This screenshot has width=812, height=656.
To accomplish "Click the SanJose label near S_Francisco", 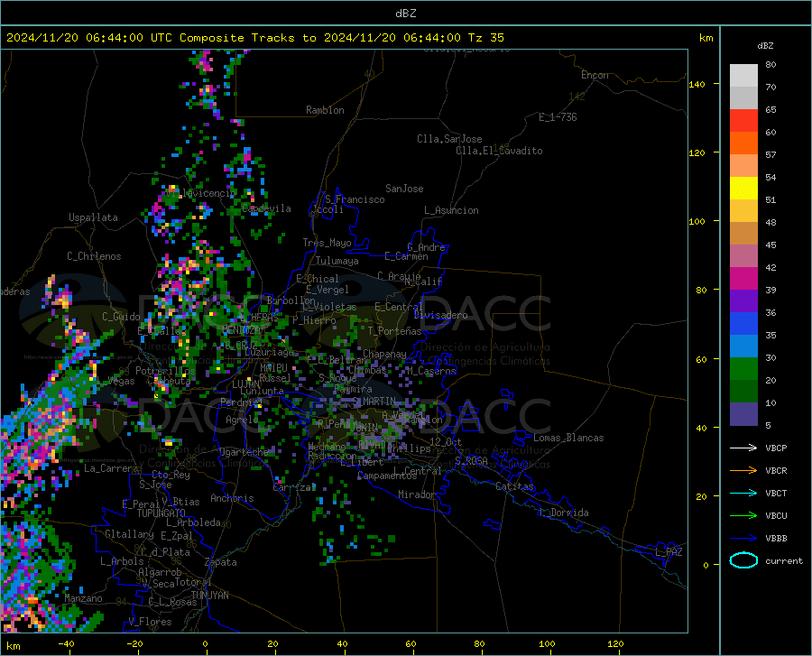I will 404,189.
